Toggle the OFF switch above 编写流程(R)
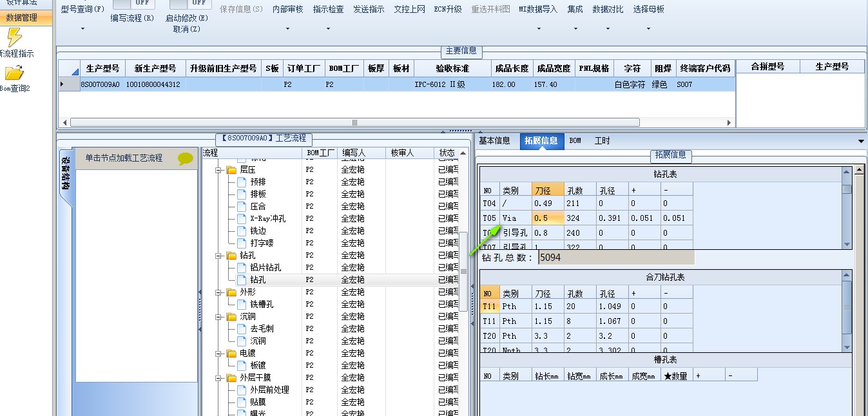Viewport: 868px width, 416px height. 133,3
